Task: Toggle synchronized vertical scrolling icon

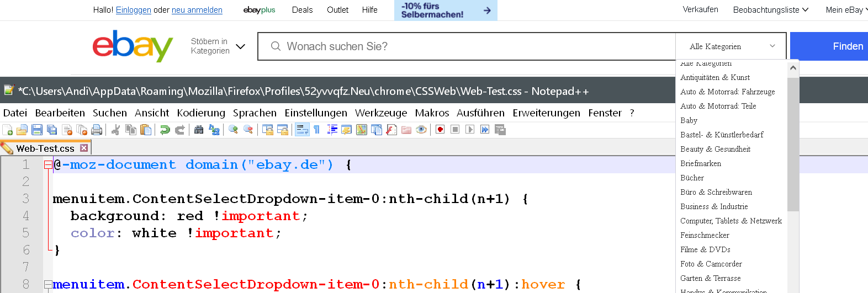Action: [268, 130]
